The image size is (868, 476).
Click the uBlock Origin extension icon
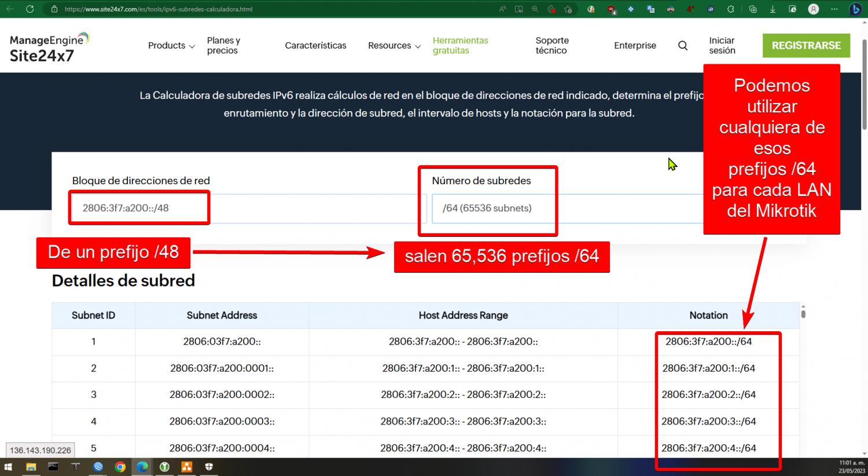(x=612, y=9)
